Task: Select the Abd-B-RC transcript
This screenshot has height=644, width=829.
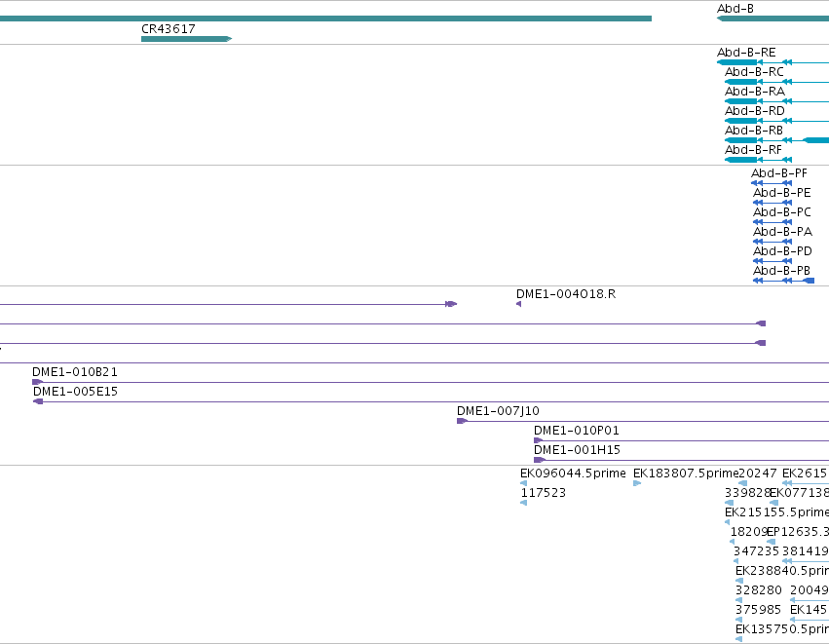Action: click(776, 82)
